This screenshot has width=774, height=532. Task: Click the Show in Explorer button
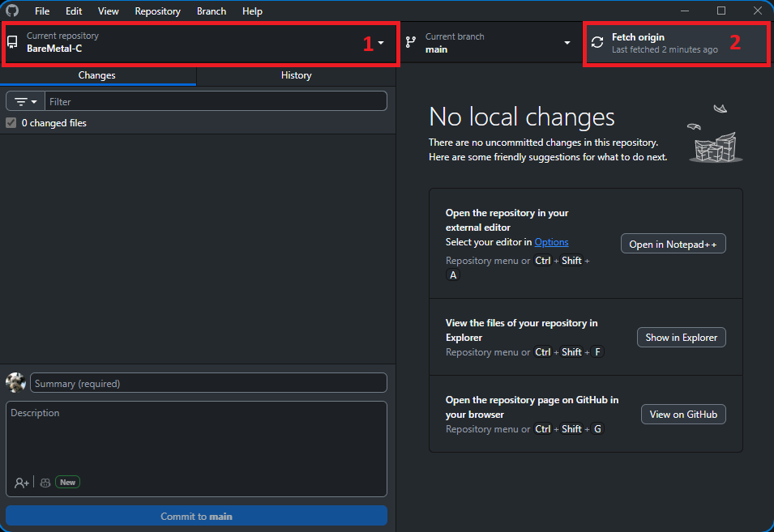(681, 338)
